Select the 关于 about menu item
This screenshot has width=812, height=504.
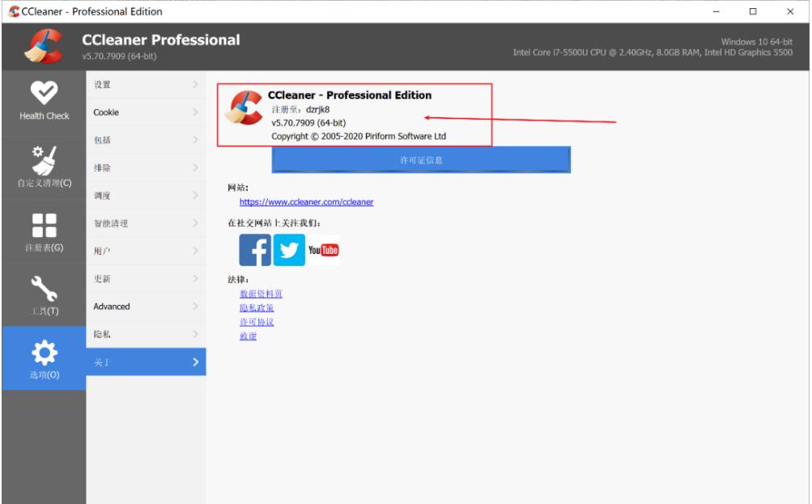click(146, 362)
